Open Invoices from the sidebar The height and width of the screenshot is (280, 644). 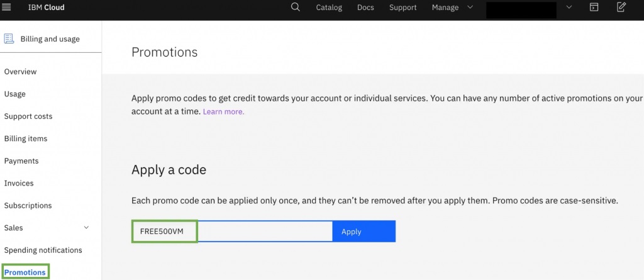coord(19,183)
